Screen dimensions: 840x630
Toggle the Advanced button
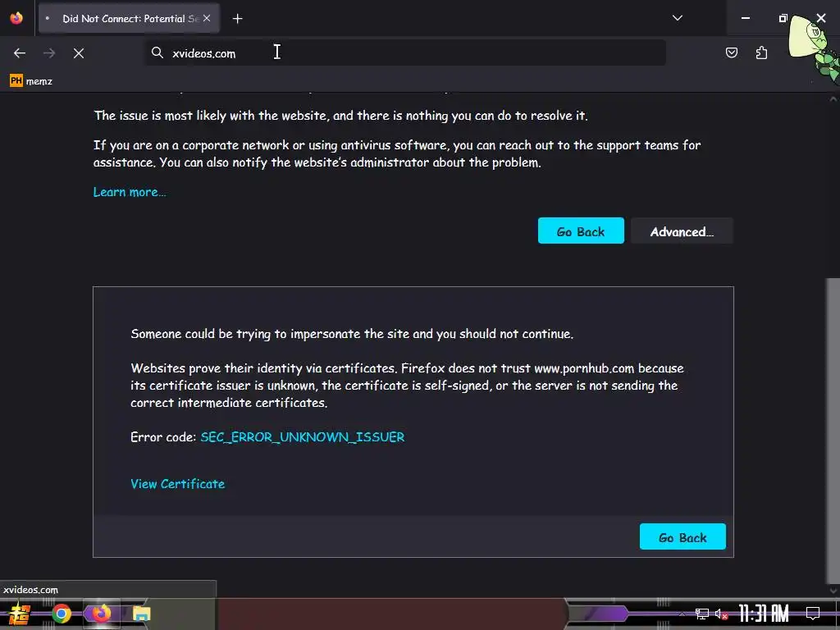(682, 231)
